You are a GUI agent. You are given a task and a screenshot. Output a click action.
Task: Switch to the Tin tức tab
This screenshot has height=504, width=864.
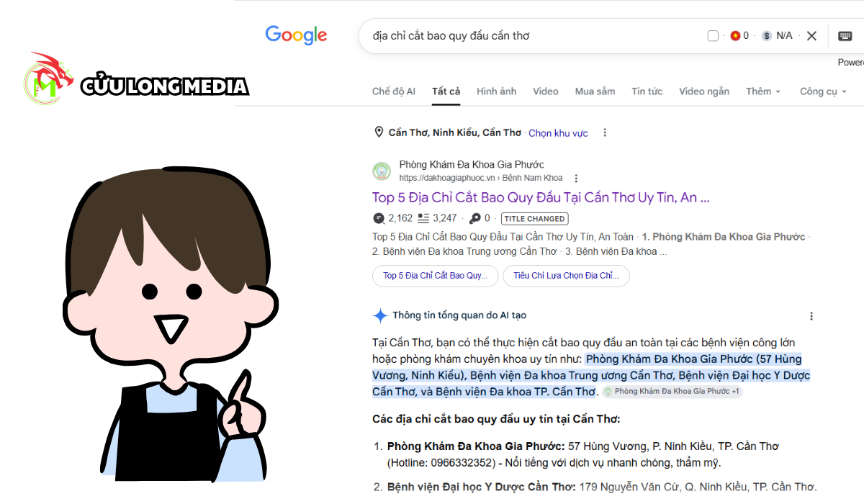[x=647, y=91]
